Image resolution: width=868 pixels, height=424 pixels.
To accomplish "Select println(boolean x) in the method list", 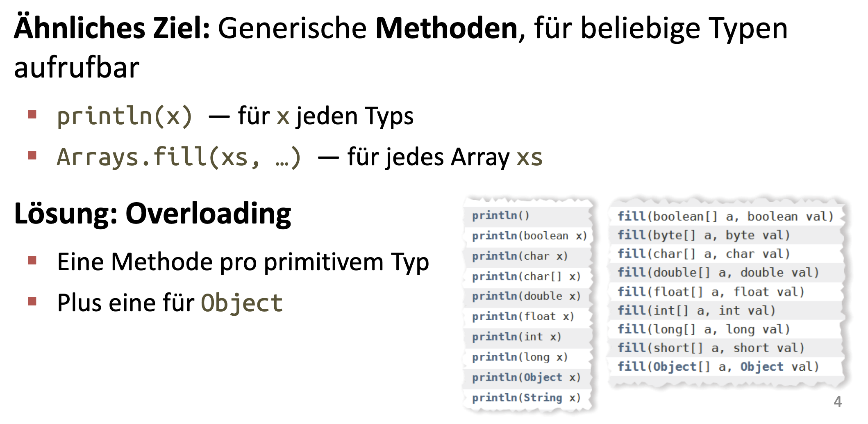I will pos(529,236).
